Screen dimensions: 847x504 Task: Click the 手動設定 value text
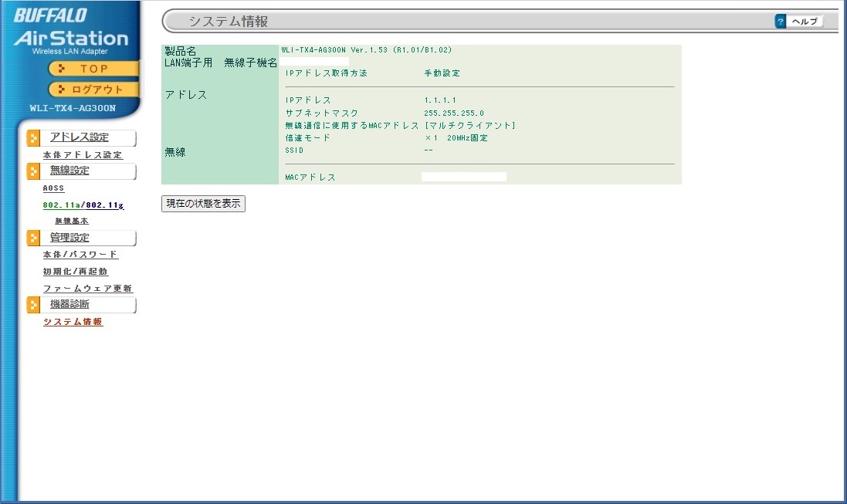(442, 73)
